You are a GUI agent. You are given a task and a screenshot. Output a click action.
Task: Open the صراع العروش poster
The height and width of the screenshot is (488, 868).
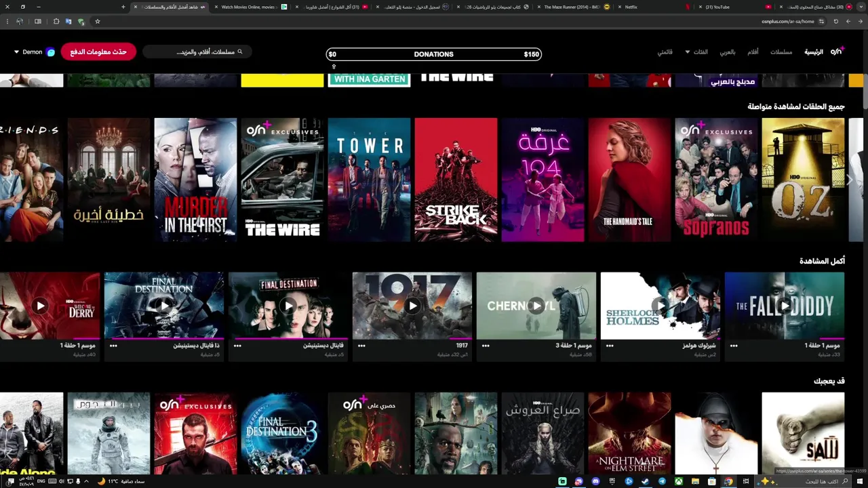coord(542,433)
